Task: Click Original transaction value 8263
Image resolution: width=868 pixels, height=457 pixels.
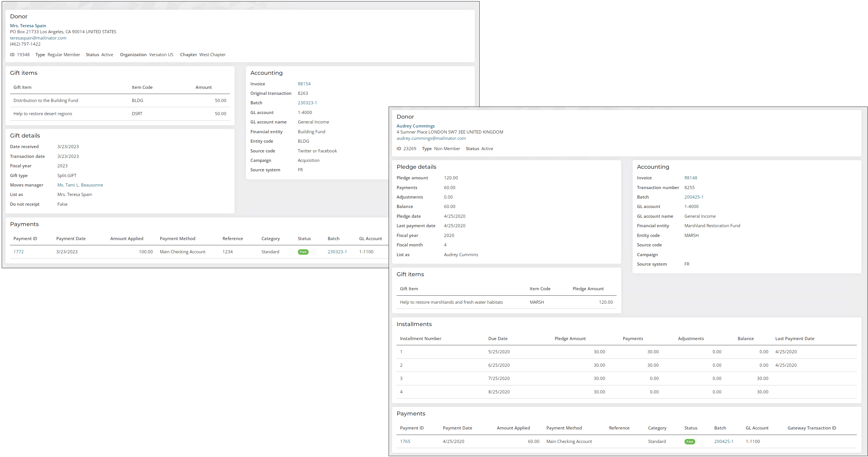Action: 303,93
